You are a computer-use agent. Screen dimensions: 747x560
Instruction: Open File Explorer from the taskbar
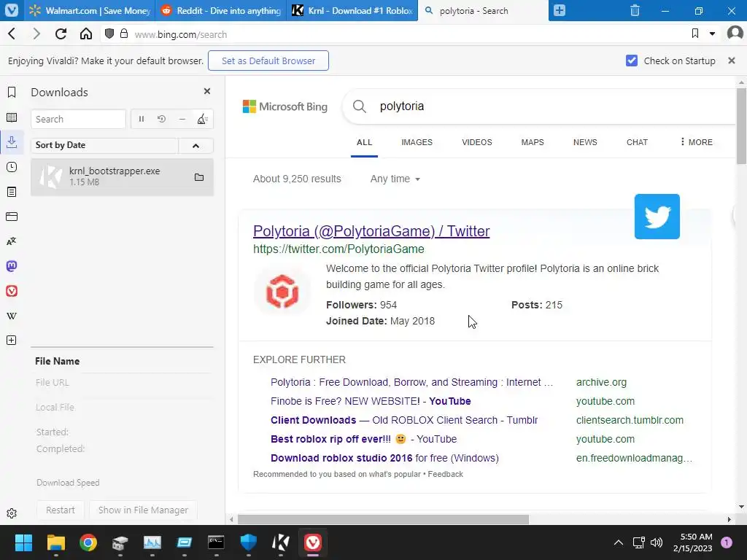55,542
